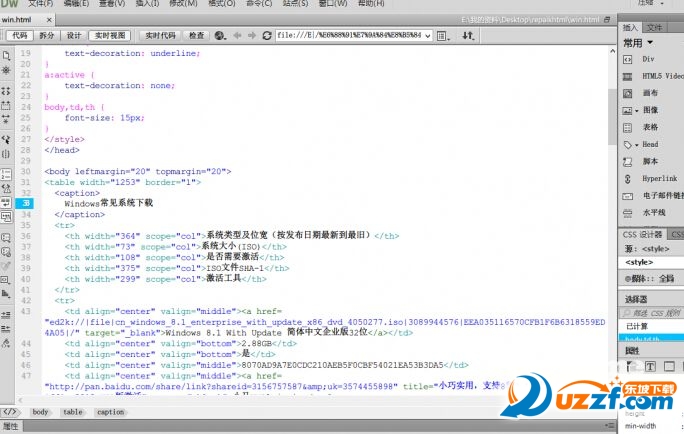The height and width of the screenshot is (434, 684).
Task: Click the outdent code icon
Action: point(6,329)
